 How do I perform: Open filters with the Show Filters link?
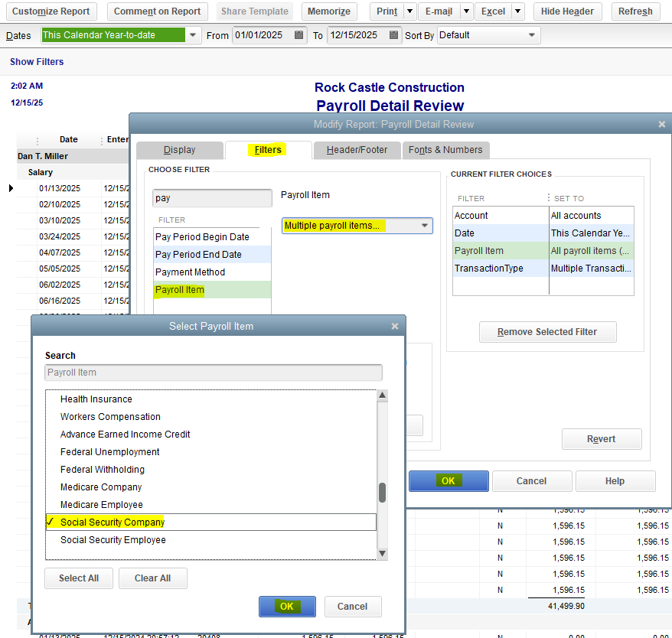pyautogui.click(x=36, y=62)
